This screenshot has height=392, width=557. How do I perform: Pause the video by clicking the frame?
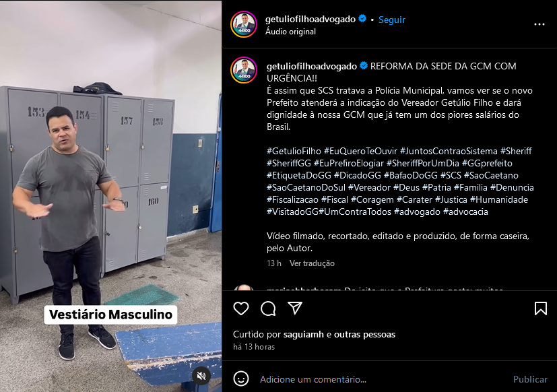click(x=110, y=196)
